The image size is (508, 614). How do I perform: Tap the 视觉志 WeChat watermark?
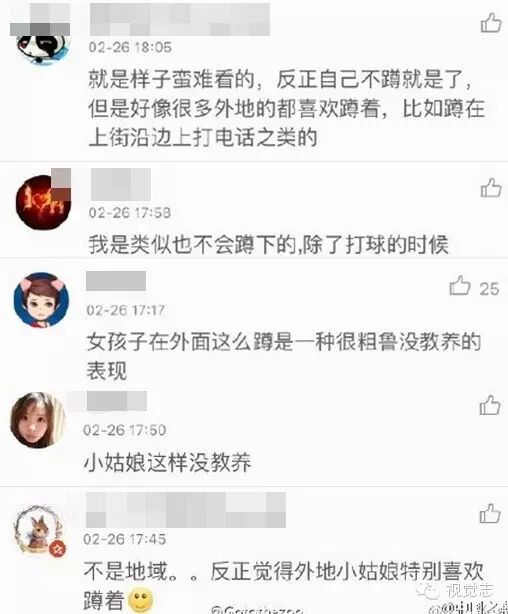pos(456,590)
